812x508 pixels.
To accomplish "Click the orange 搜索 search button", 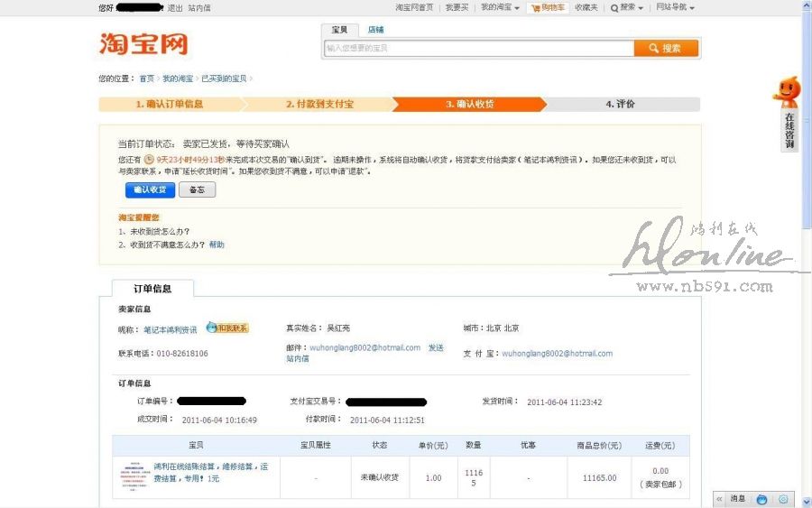I will click(x=666, y=48).
